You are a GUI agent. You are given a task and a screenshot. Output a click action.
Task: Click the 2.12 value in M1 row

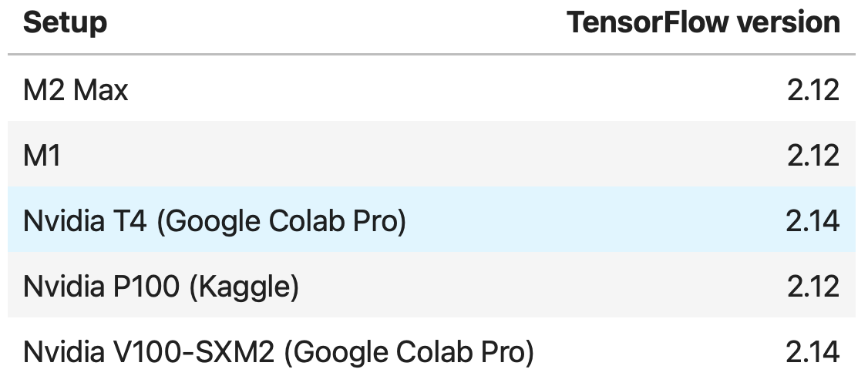[x=812, y=156]
